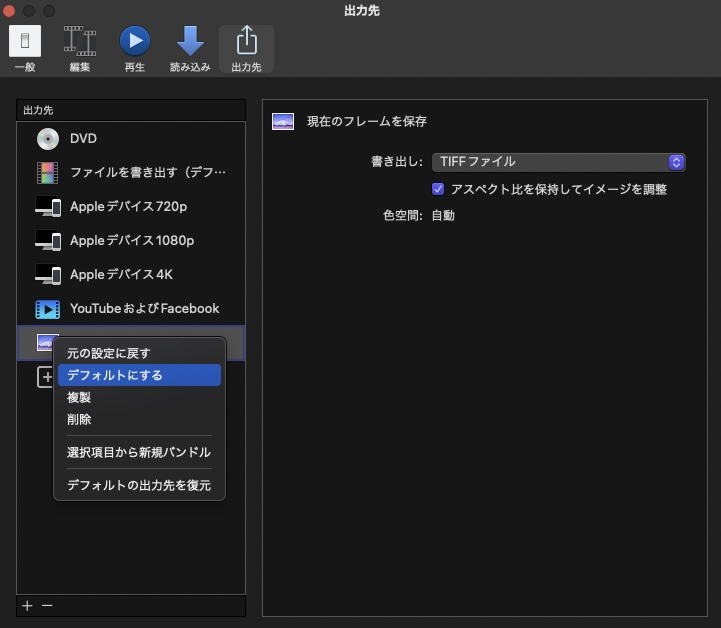The image size is (721, 628).
Task: Open the 書き出し TIFFファイル dropdown
Action: tap(561, 162)
